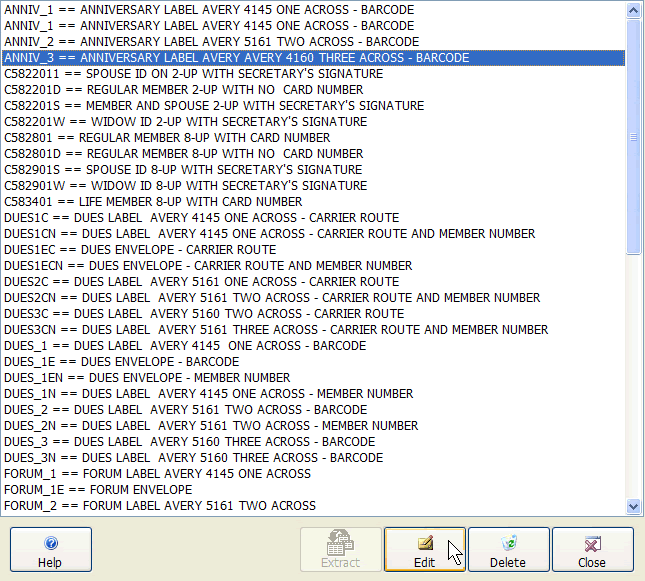Pick C583401 life member 8-up entry
Screen dimensions: 645x581
[x=153, y=202]
